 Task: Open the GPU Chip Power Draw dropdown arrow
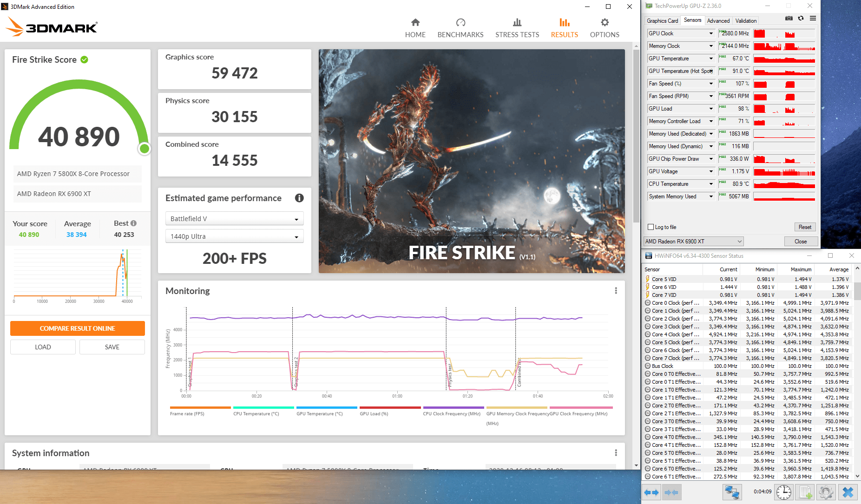(711, 159)
